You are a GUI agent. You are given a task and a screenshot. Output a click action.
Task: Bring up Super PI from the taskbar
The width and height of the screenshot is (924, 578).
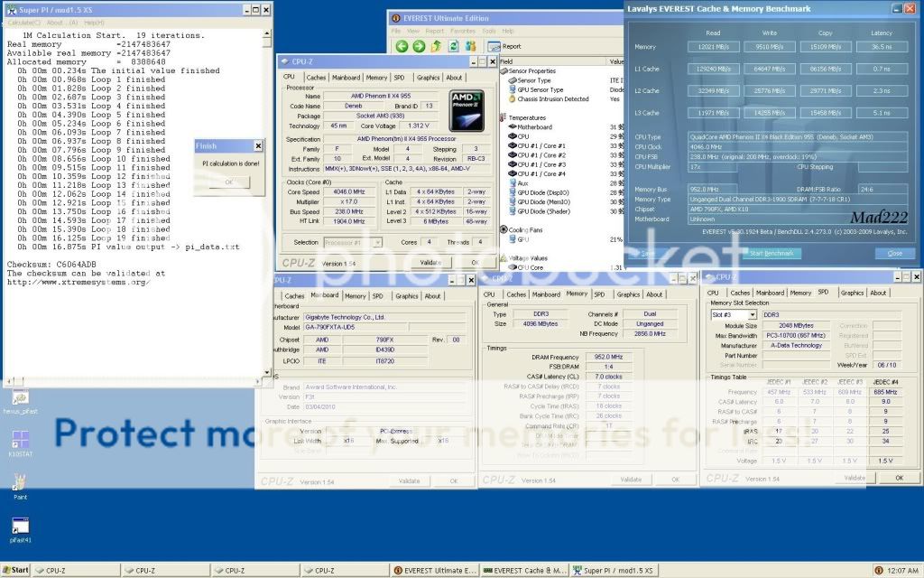click(614, 571)
